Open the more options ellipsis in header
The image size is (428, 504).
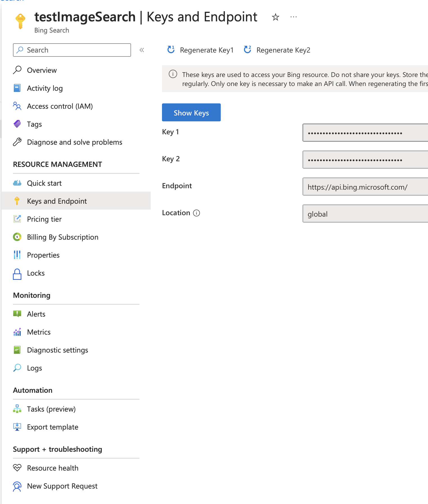click(x=294, y=17)
